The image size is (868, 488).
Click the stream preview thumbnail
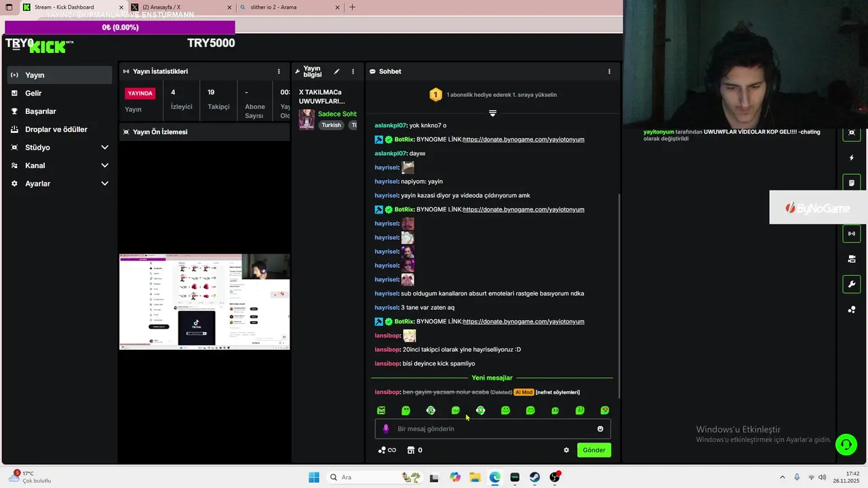point(205,302)
